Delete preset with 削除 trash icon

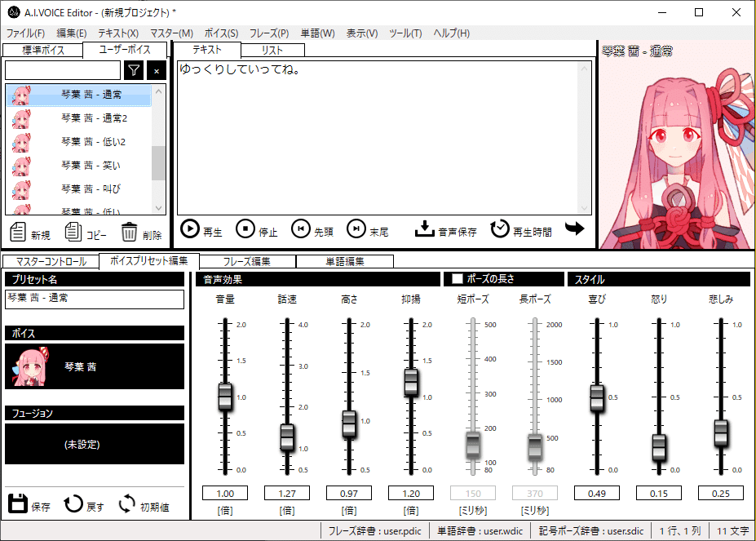point(129,232)
